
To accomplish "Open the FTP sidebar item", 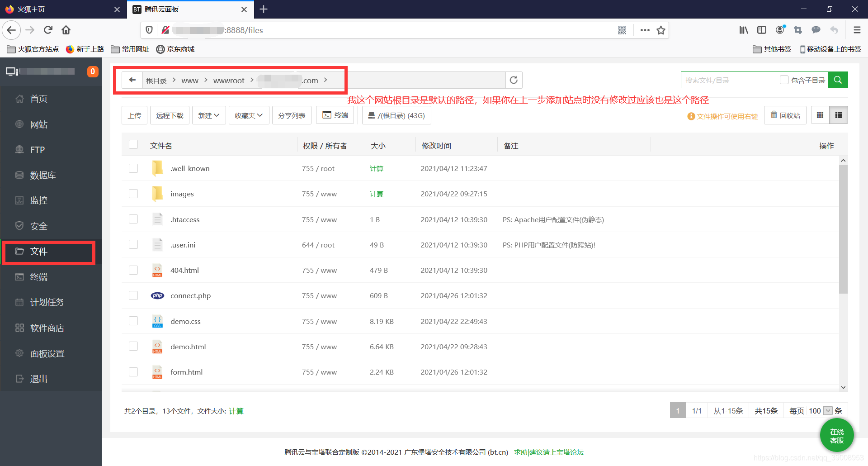I will pyautogui.click(x=51, y=150).
